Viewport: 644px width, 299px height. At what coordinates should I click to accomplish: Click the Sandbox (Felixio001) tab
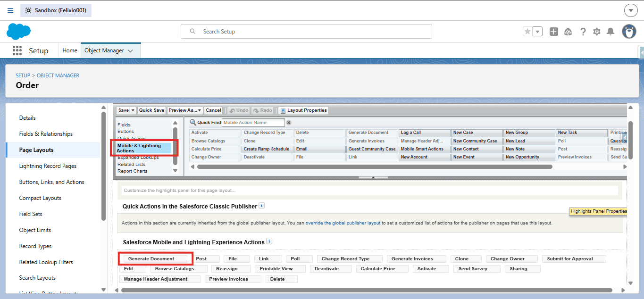pyautogui.click(x=56, y=10)
